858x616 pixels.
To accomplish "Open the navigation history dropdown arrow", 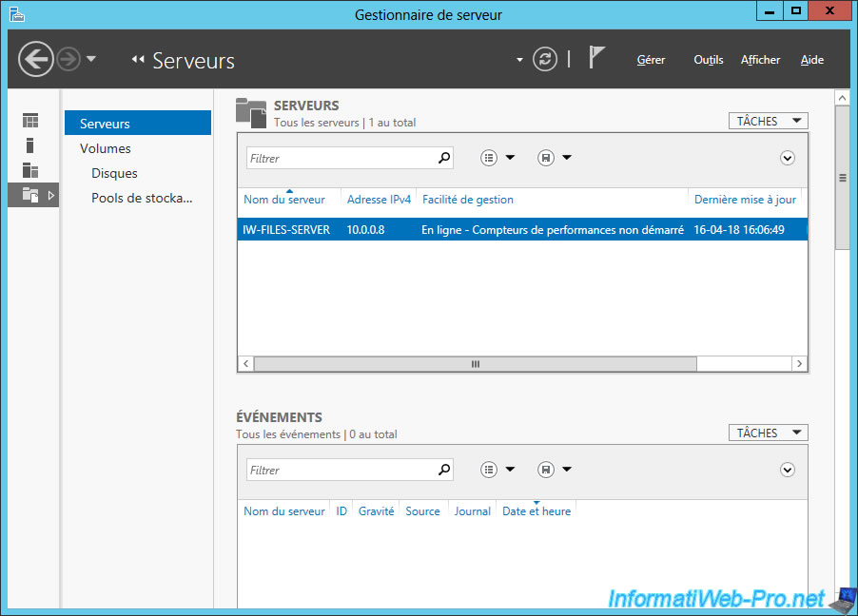I will point(91,59).
